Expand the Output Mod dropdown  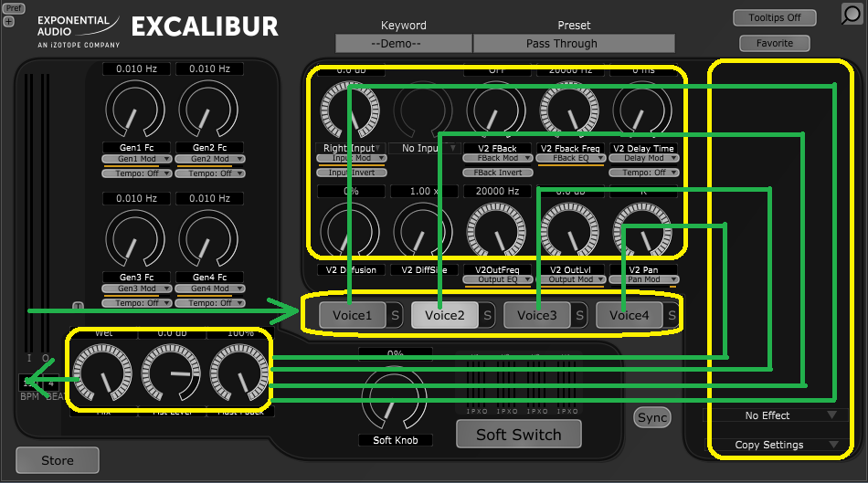pyautogui.click(x=571, y=280)
